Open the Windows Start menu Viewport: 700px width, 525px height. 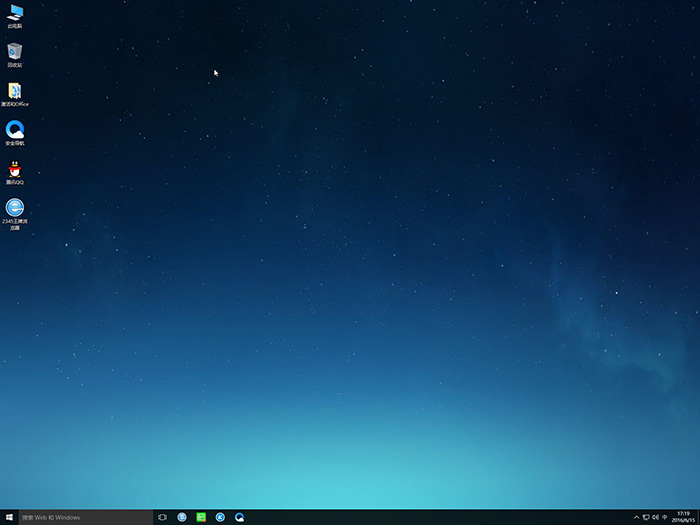coord(8,517)
